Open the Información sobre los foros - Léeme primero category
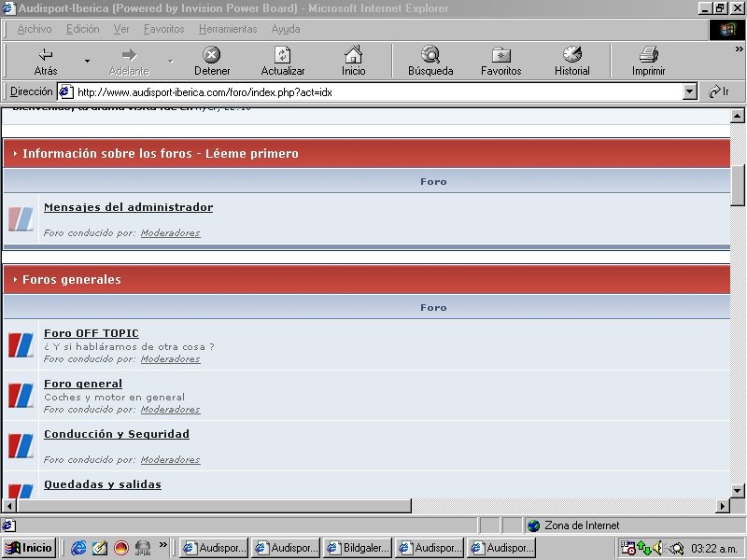747x560 pixels. point(161,153)
